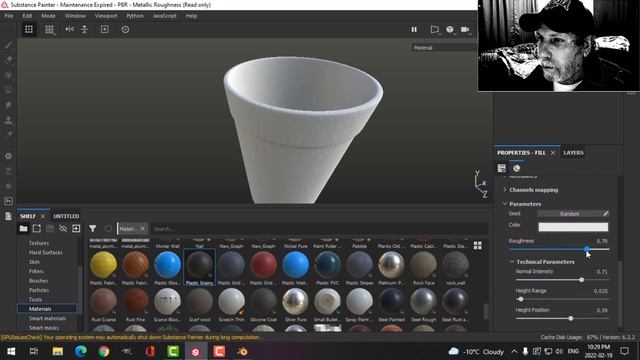The height and width of the screenshot is (360, 640).
Task: Open Google Chrome from the taskbar
Action: 104,351
